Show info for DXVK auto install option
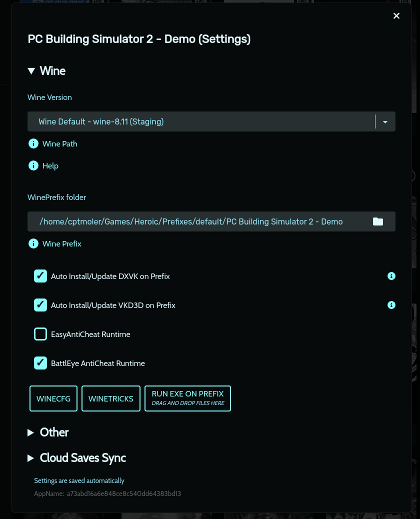420x519 pixels. 391,276
